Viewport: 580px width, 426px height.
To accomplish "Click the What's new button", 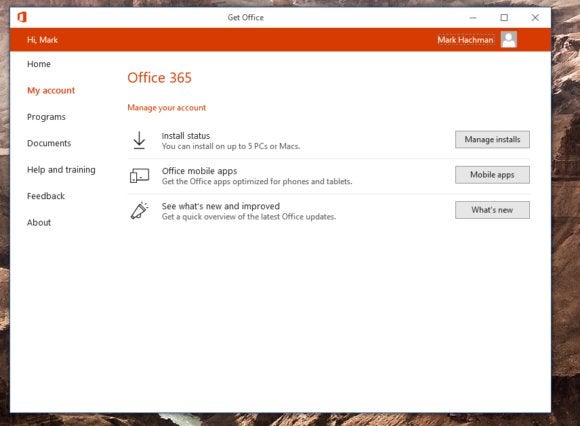I will [x=492, y=210].
